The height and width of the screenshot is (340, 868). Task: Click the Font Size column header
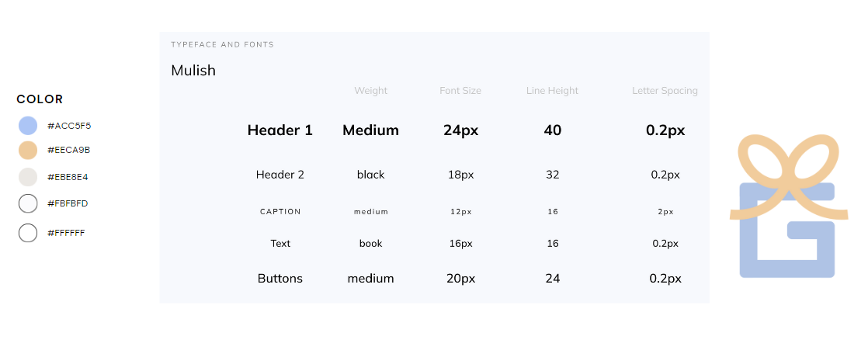pos(460,91)
